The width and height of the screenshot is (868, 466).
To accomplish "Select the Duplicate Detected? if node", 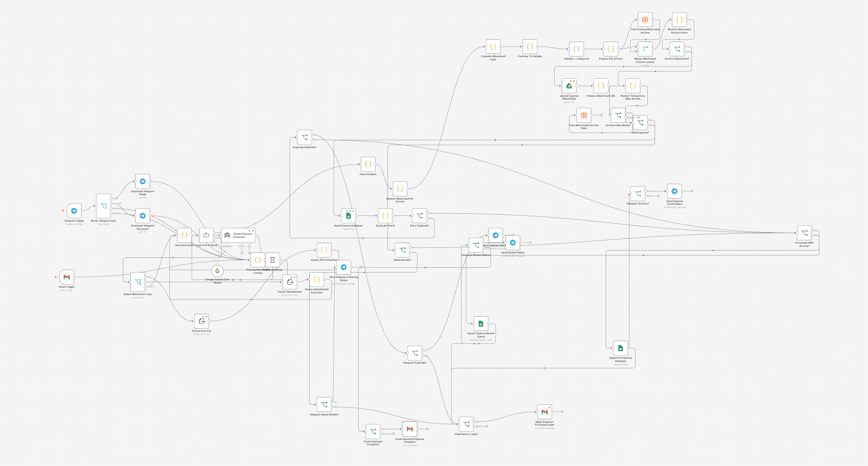I will pyautogui.click(x=304, y=138).
